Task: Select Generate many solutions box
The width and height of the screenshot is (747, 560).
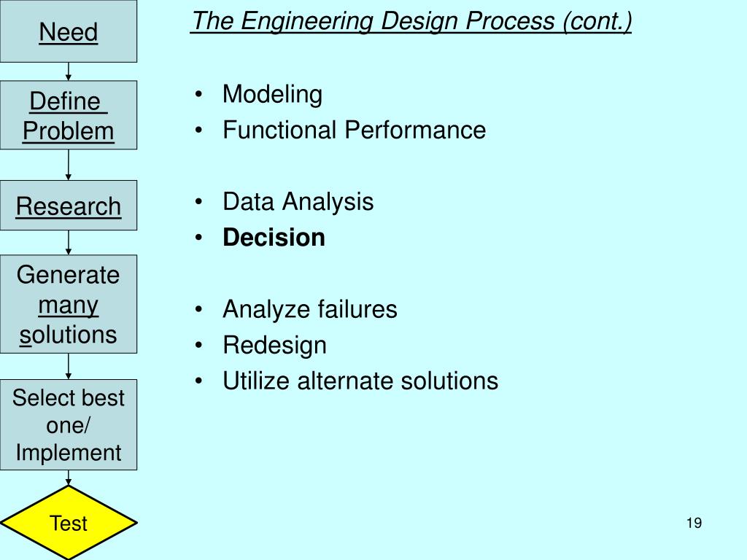Action: [x=68, y=304]
